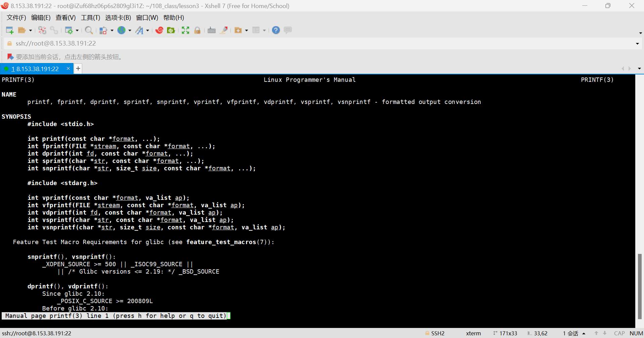
Task: Expand the address bar history dropdown
Action: tap(637, 44)
